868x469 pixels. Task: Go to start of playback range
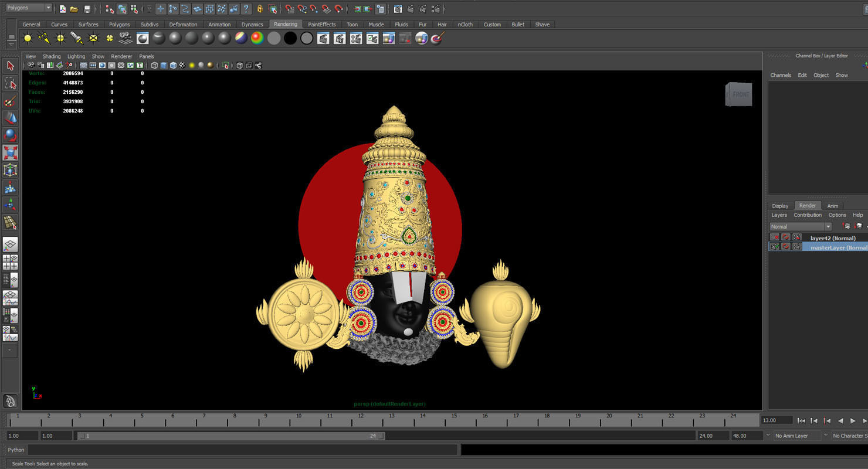tap(801, 420)
